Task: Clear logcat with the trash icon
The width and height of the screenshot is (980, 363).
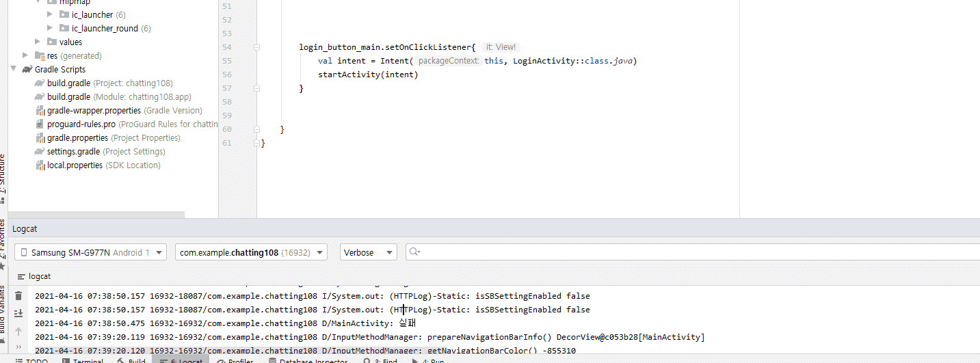Action: [x=18, y=296]
